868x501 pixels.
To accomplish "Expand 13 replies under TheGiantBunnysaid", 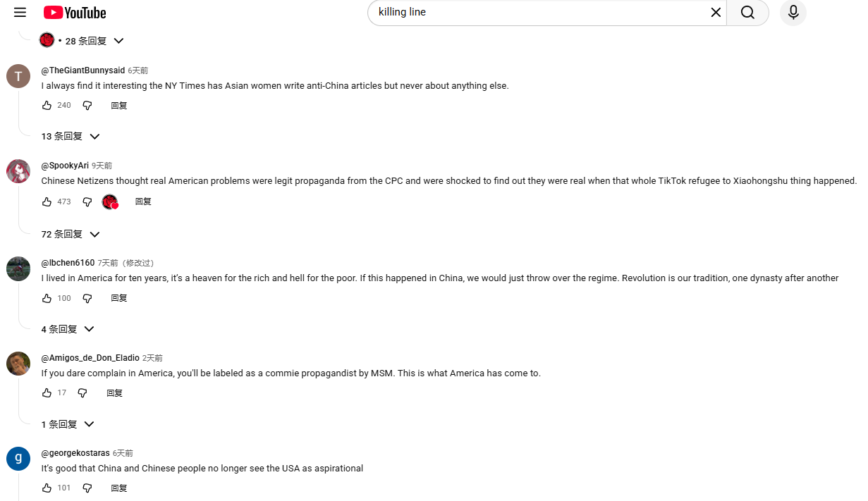I will coord(71,136).
